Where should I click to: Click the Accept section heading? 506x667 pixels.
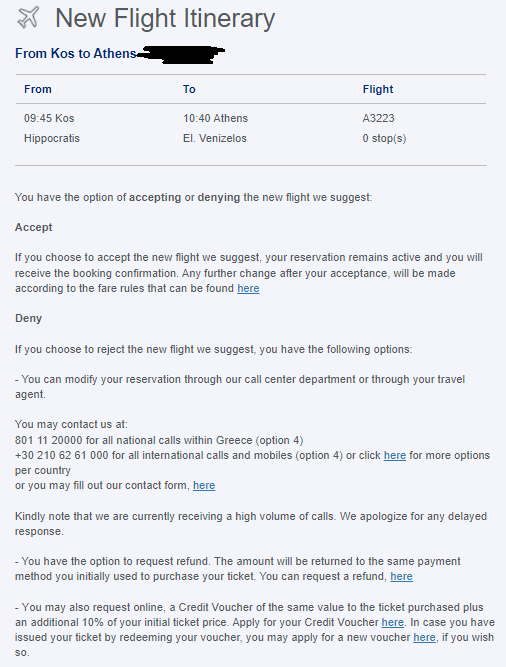(x=34, y=227)
